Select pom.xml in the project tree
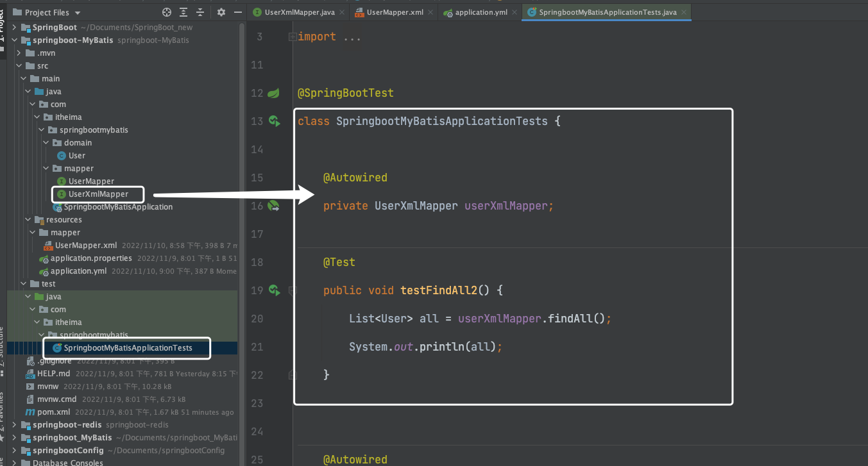This screenshot has height=466, width=868. (x=53, y=412)
